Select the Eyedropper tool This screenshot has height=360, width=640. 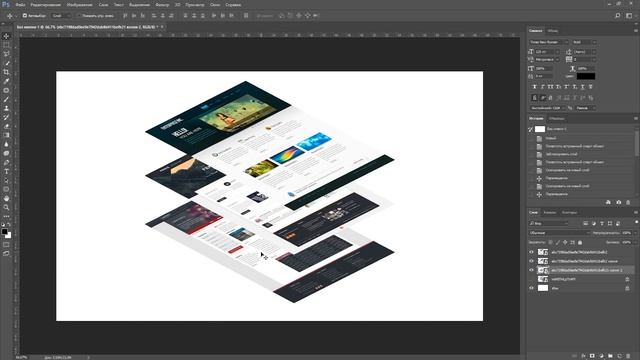[x=6, y=81]
